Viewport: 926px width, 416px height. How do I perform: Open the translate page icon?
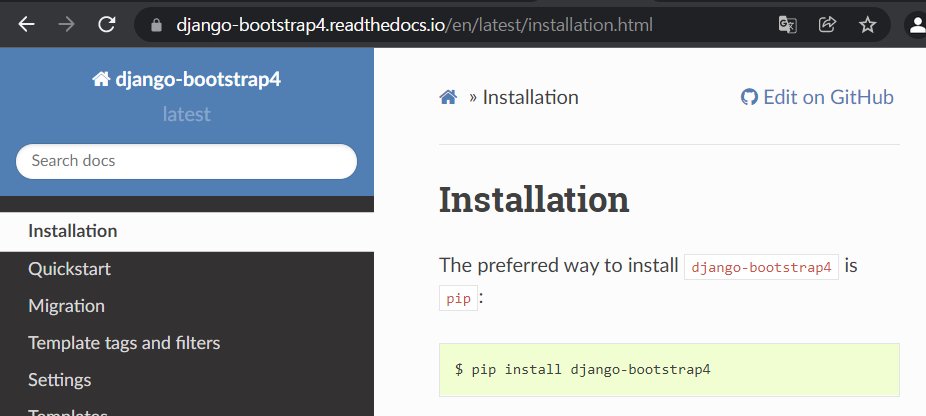tap(788, 25)
